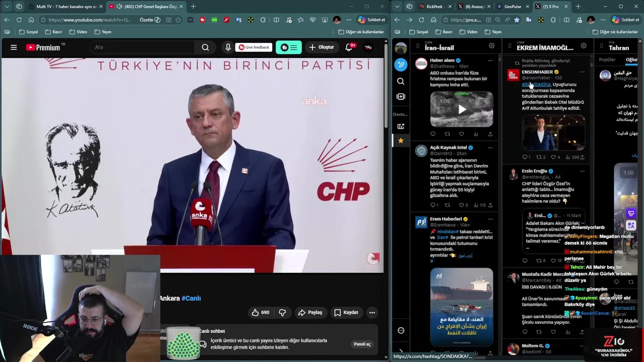Remove favorite star in X Pro address bar

pos(516,20)
